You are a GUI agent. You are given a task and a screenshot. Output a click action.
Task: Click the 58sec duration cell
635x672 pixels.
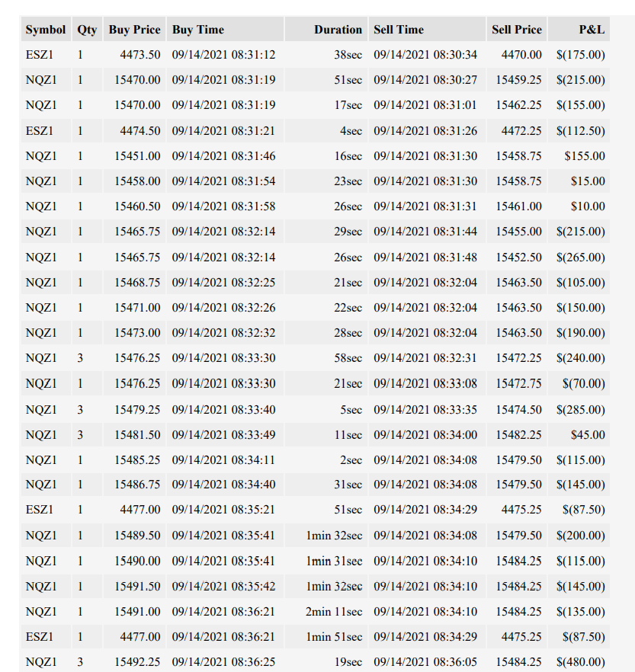click(326, 358)
